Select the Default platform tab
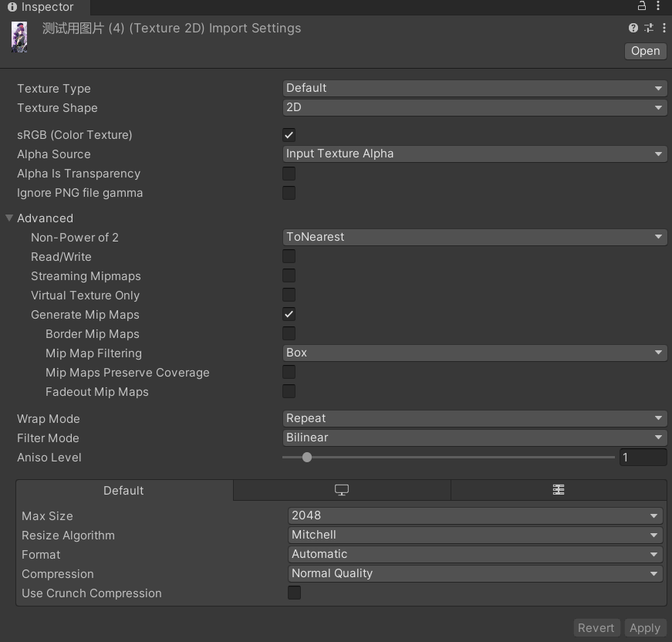This screenshot has width=672, height=642. pos(124,491)
